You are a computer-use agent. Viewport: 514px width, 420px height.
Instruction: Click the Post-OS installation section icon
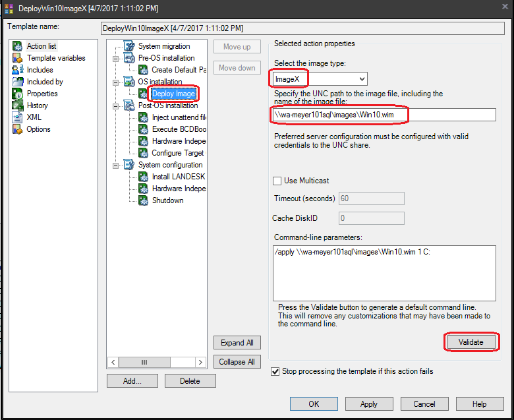pyautogui.click(x=129, y=105)
